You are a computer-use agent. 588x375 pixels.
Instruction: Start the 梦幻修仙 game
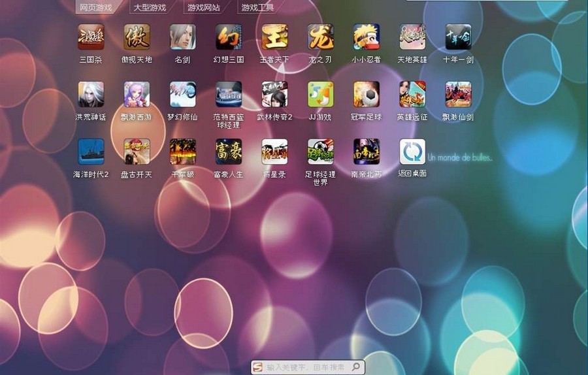183,95
